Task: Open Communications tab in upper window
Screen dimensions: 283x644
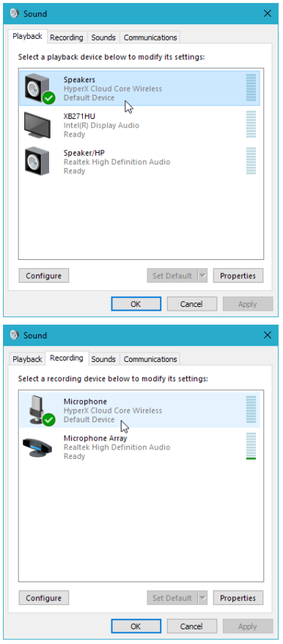Action: pyautogui.click(x=150, y=37)
